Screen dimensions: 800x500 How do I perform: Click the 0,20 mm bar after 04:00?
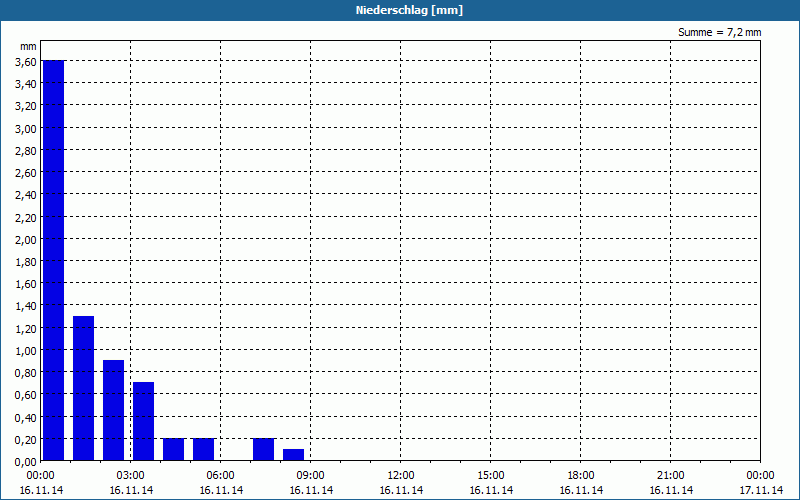[x=173, y=449]
